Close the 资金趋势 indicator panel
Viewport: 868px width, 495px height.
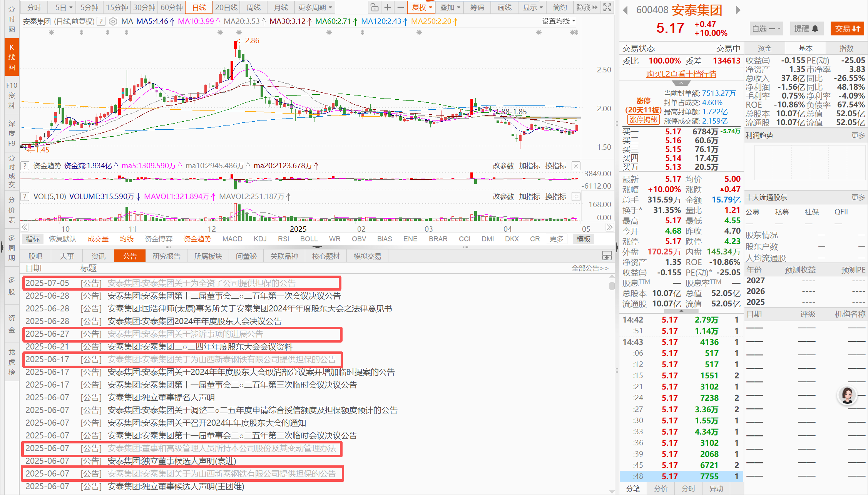pyautogui.click(x=576, y=166)
